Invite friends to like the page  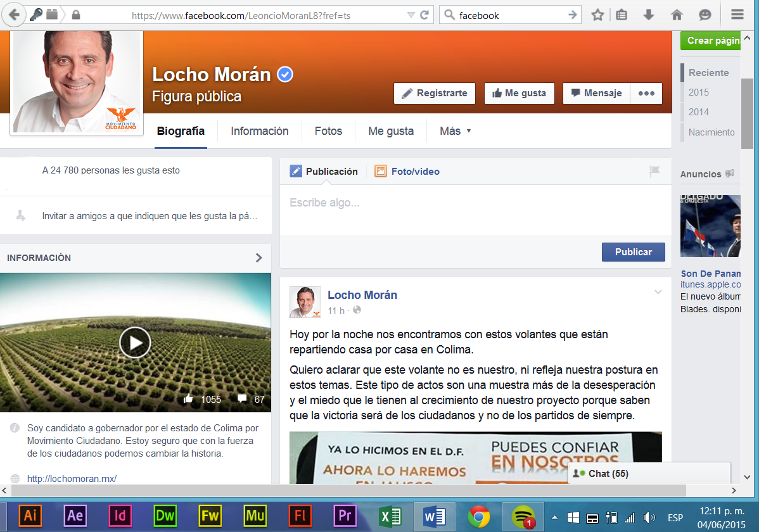(150, 216)
